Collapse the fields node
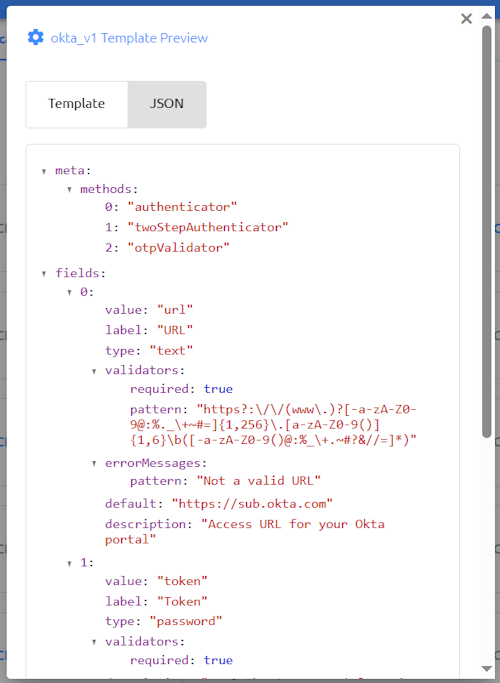Screen dimensions: 500x683 coord(44,274)
